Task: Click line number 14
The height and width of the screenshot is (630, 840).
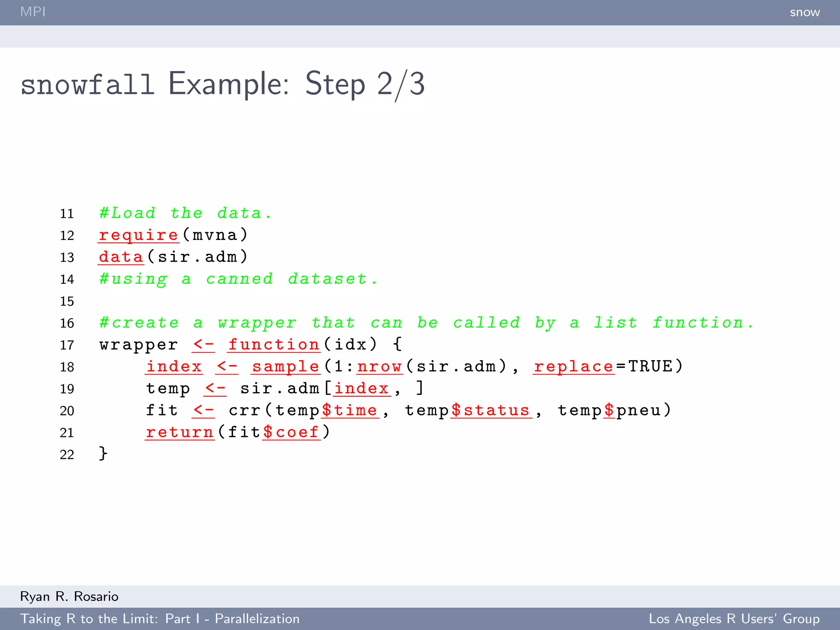Action: coord(67,279)
